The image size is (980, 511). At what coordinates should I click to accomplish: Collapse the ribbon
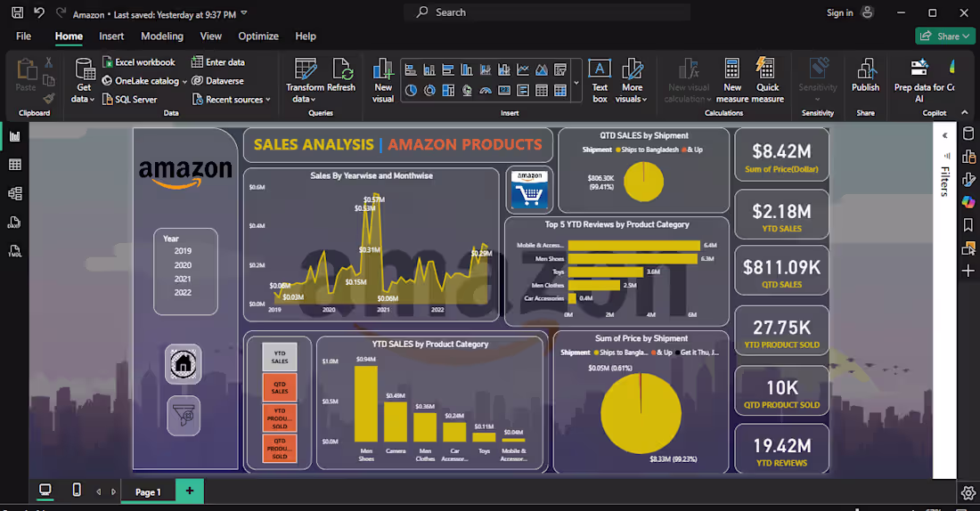point(964,113)
